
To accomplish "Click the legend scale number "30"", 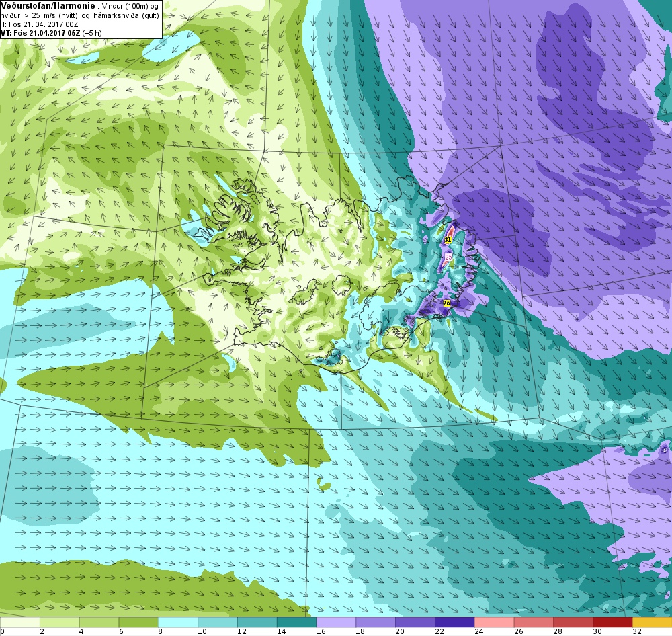I will 597,631.
